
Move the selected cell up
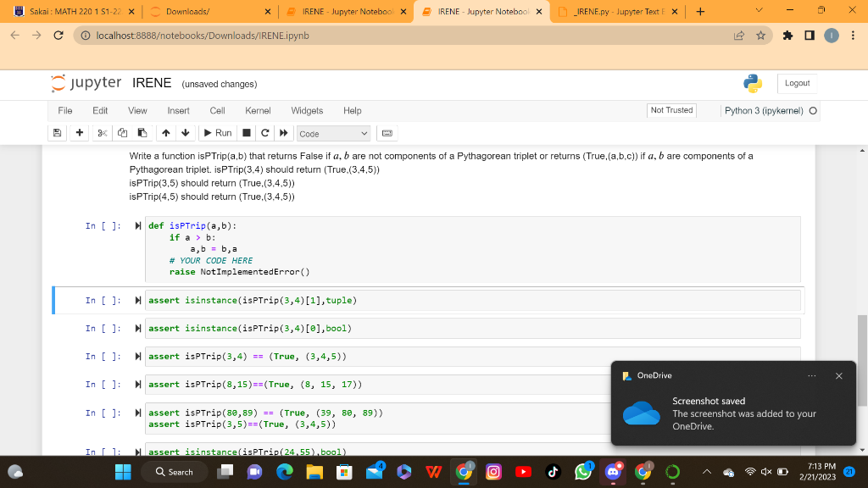click(167, 133)
